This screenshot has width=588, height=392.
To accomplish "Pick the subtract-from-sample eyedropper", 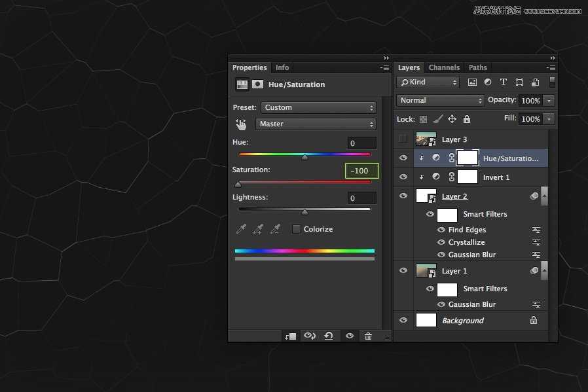I will click(275, 229).
